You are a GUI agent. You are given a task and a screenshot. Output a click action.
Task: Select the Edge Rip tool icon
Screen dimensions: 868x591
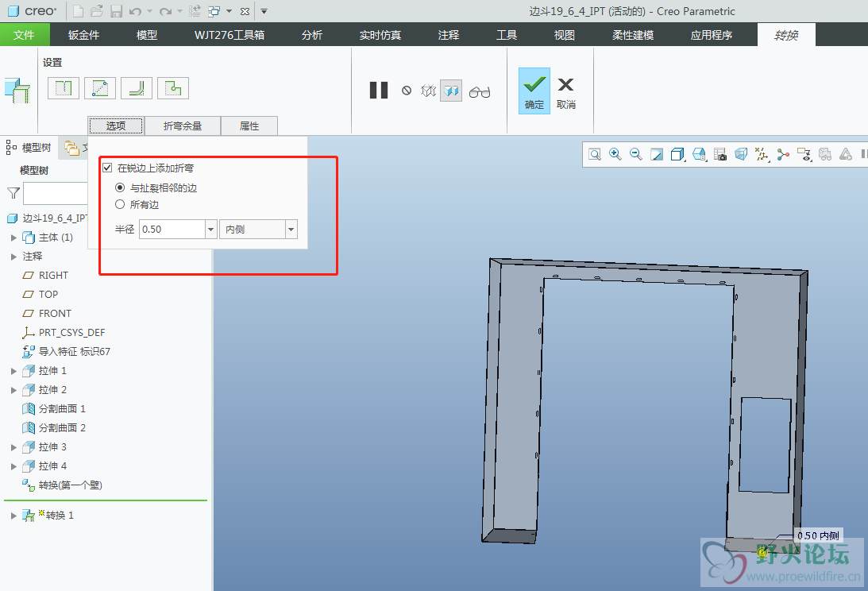coord(64,88)
